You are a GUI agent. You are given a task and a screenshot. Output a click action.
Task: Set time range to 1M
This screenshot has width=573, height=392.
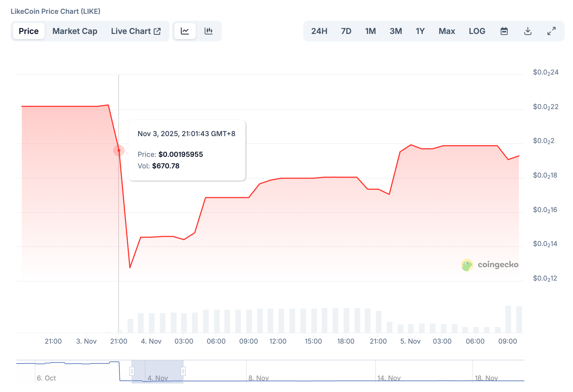coord(370,31)
